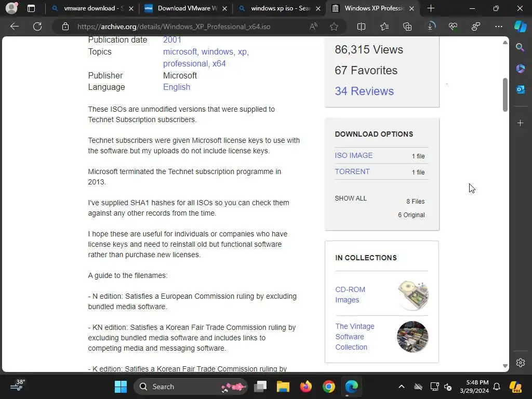Add a sidebar app plus icon
This screenshot has height=399, width=532.
tap(520, 123)
